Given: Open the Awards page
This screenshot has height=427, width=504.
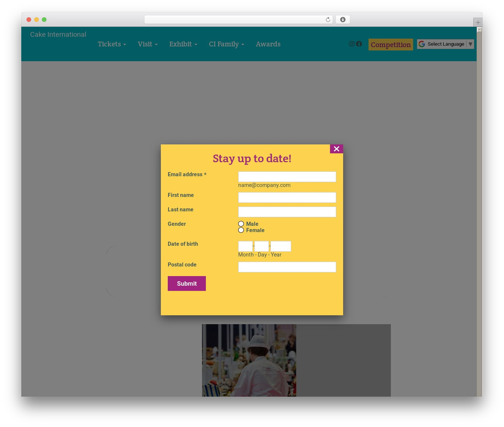Looking at the screenshot, I should click(x=268, y=44).
